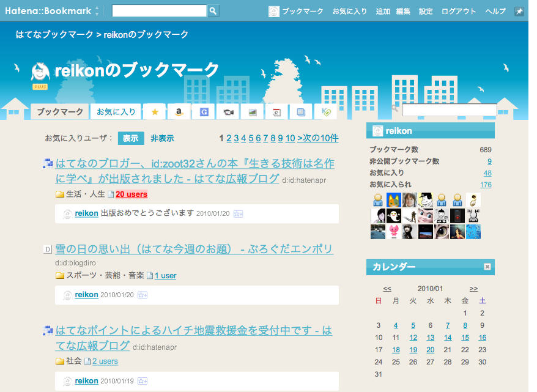Set お気に入りユーザ to 非表示
Screen dimensions: 537x392
pyautogui.click(x=162, y=138)
